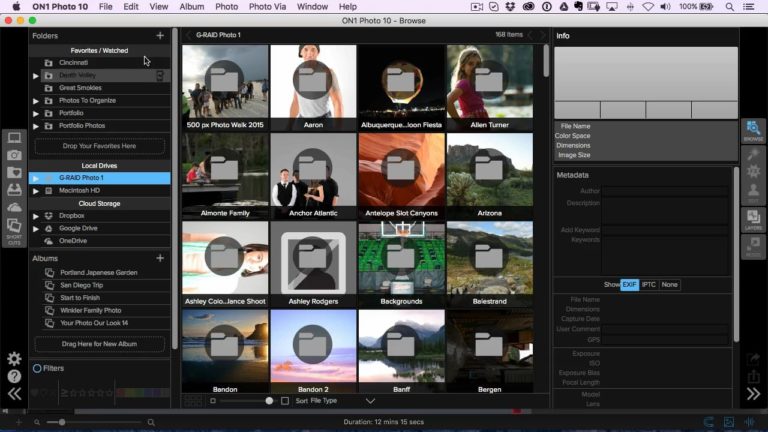Select EXIF metadata display

point(629,285)
